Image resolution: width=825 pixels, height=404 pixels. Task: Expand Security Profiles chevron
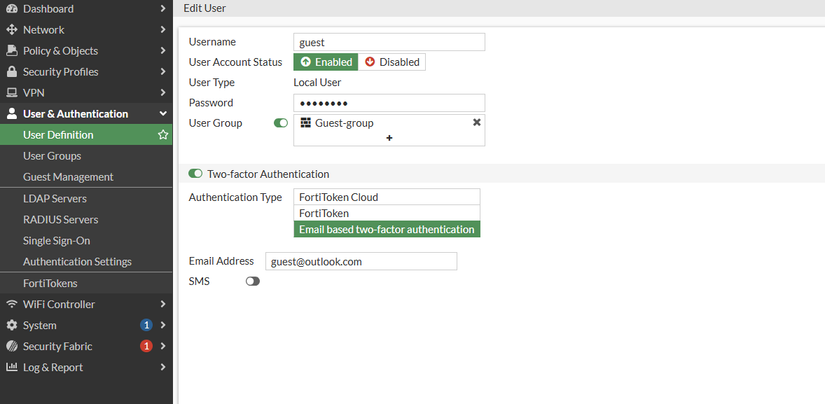(163, 72)
